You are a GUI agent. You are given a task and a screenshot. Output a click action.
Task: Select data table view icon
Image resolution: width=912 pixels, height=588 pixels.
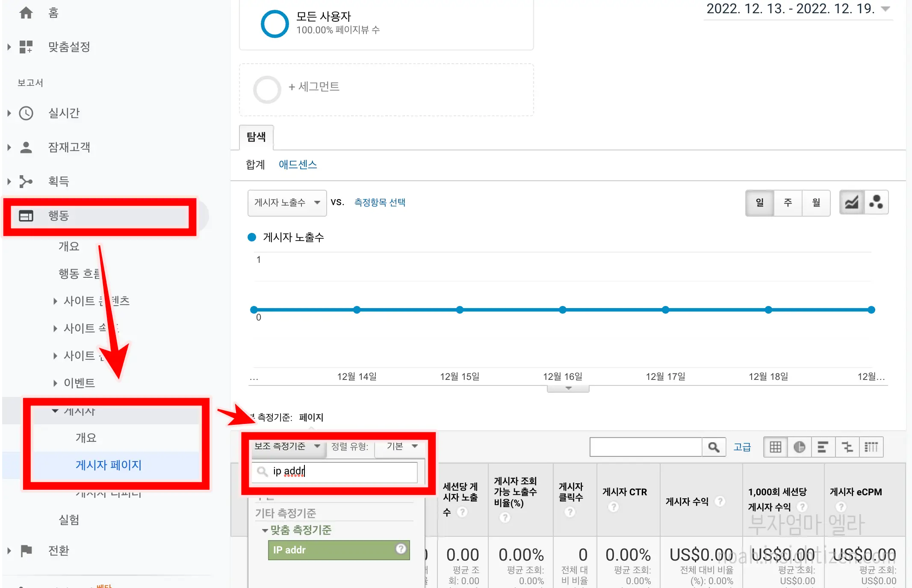tap(775, 447)
